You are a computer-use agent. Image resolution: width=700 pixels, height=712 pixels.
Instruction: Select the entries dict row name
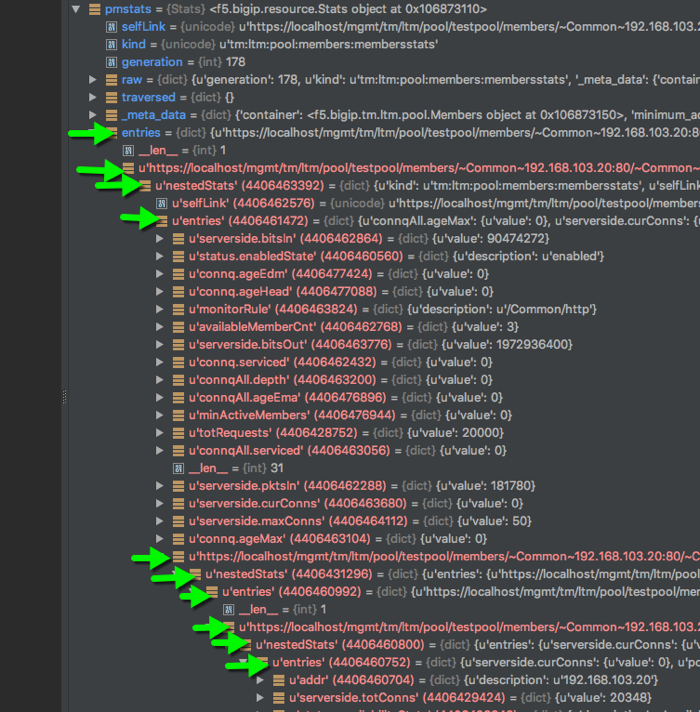(x=141, y=133)
